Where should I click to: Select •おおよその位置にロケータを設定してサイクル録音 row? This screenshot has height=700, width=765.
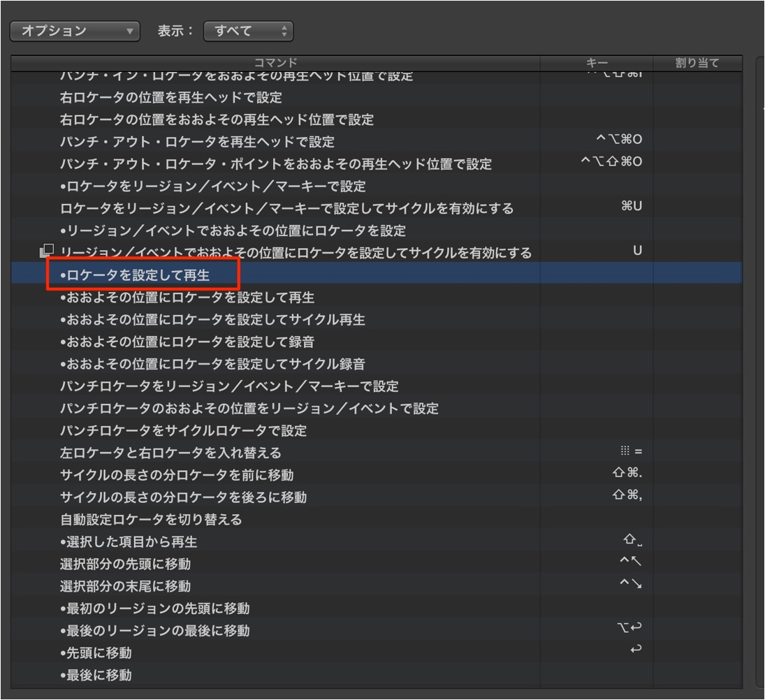(377, 364)
